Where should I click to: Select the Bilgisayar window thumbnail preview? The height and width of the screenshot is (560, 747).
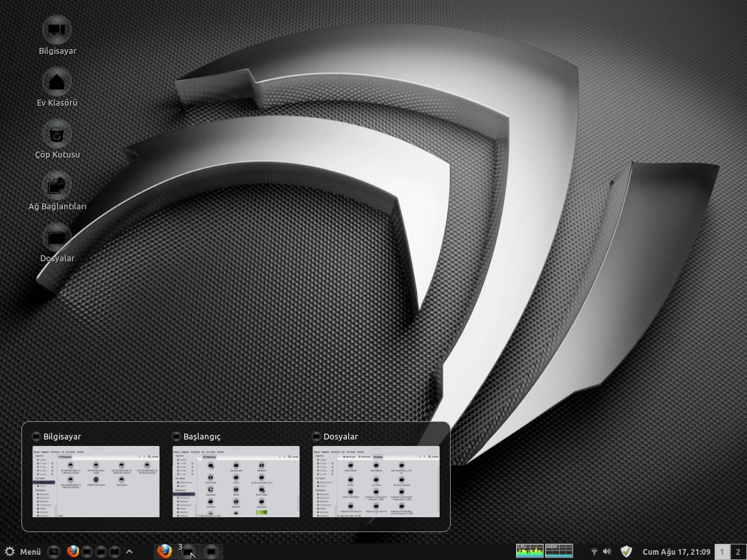[96, 482]
